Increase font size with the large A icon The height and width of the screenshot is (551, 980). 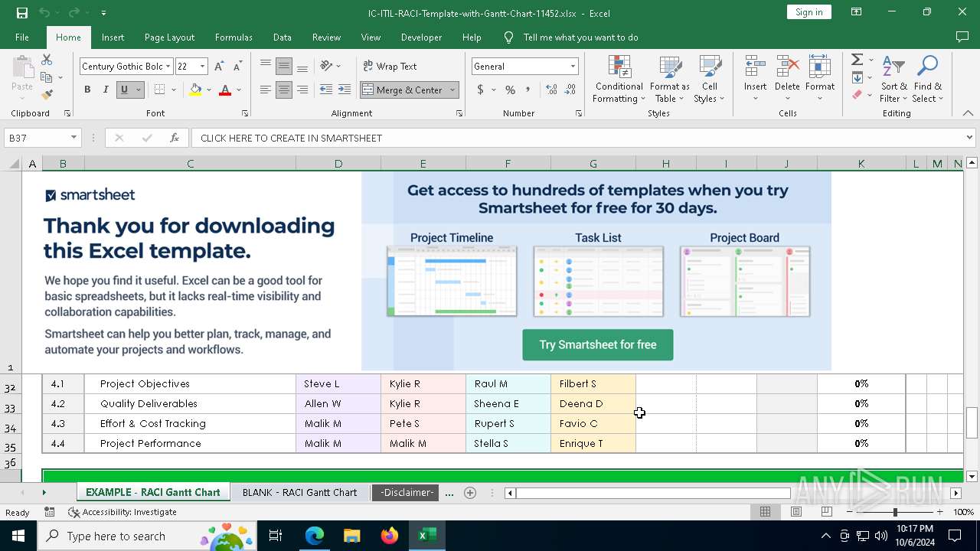click(x=220, y=67)
